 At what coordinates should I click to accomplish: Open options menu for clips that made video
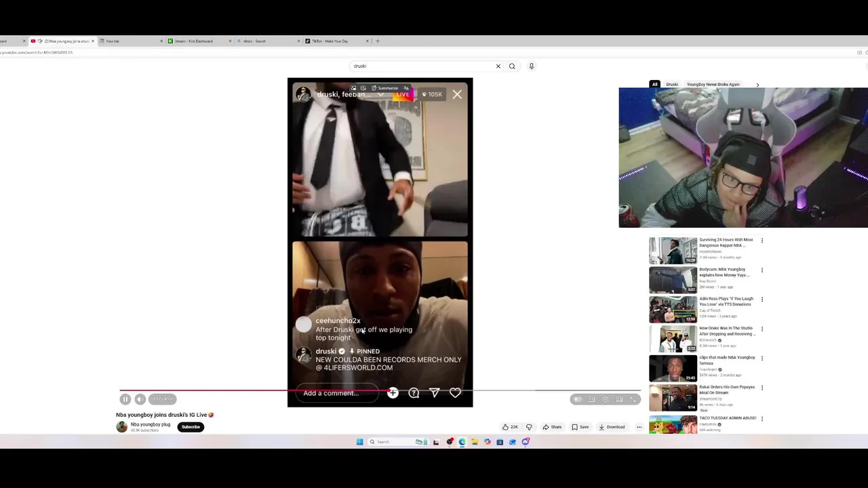762,359
